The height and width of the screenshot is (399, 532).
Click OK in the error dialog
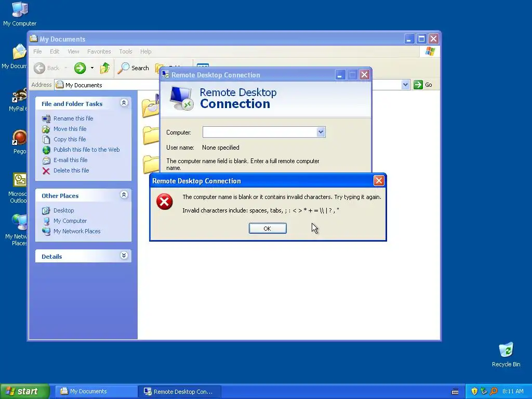click(268, 229)
